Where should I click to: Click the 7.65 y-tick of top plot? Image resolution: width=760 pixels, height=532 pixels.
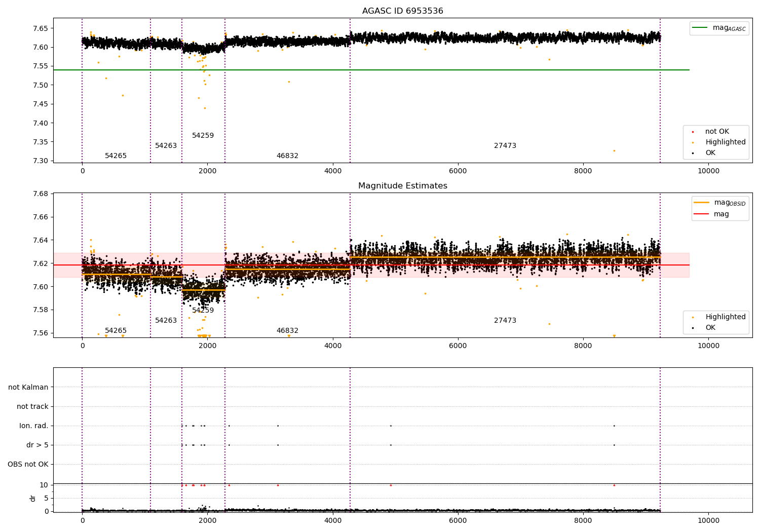tap(40, 28)
